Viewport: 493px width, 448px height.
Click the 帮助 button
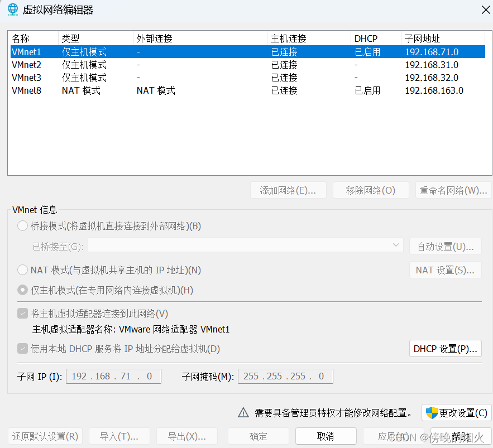[461, 436]
